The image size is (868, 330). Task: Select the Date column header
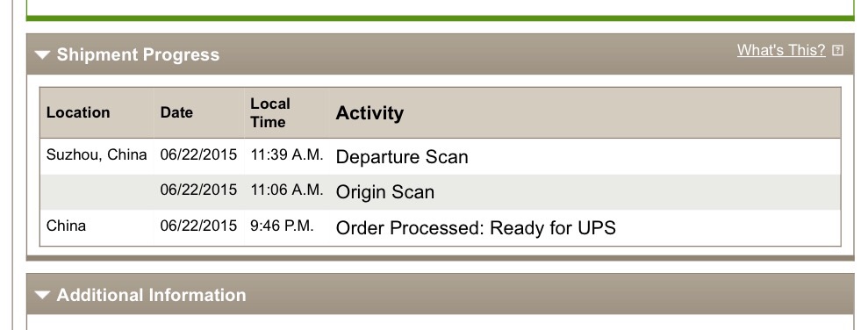pyautogui.click(x=176, y=112)
